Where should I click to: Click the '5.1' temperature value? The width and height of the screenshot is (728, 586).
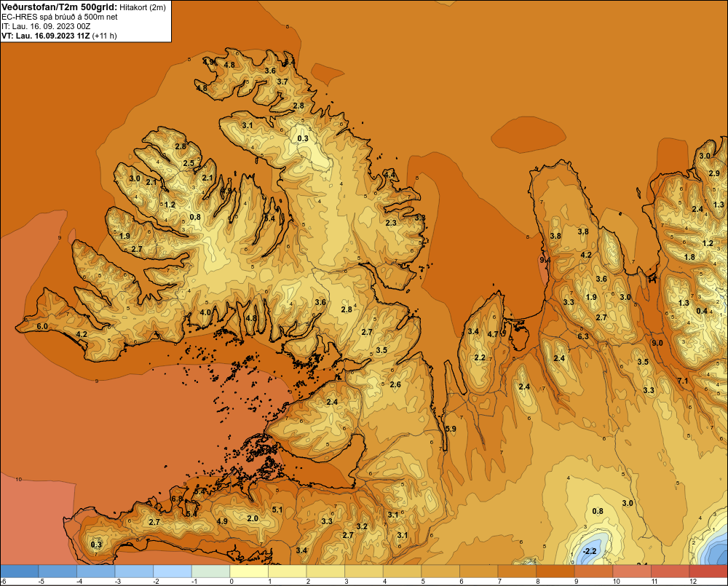277,510
